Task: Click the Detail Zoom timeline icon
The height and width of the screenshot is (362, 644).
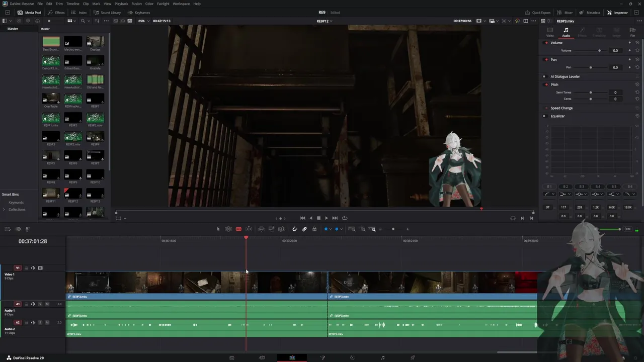Action: point(363,229)
